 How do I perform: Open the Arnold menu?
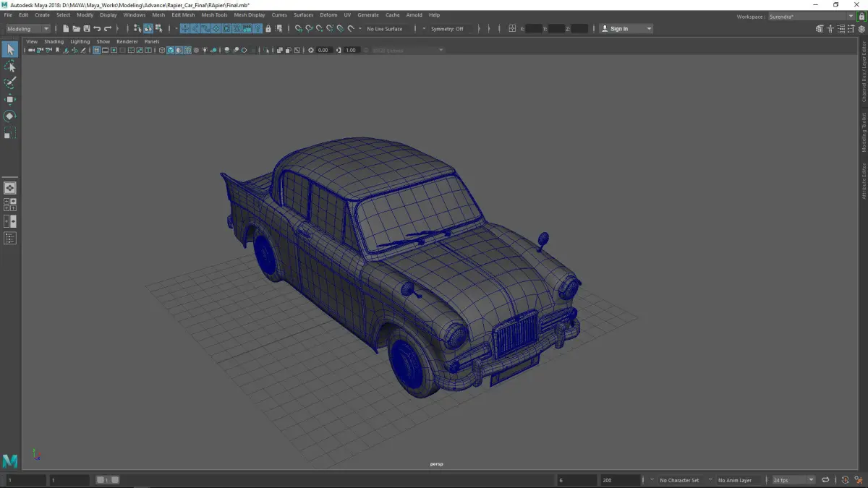click(414, 15)
